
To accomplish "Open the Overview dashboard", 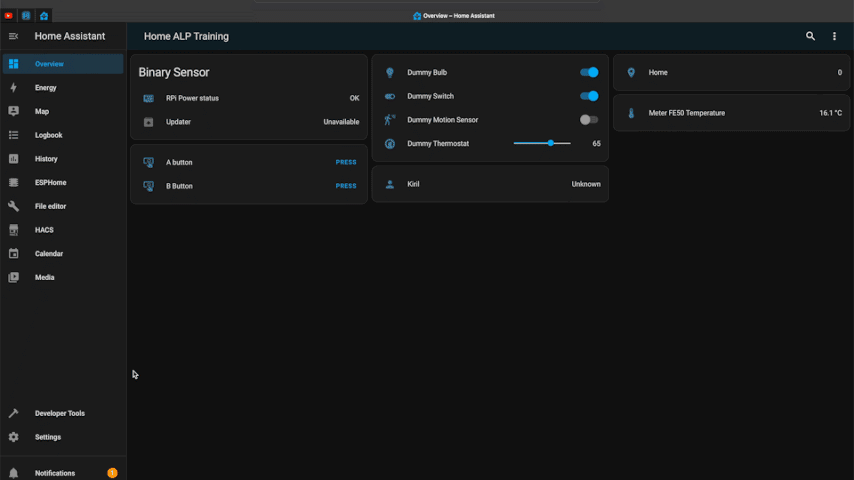I will tap(63, 64).
